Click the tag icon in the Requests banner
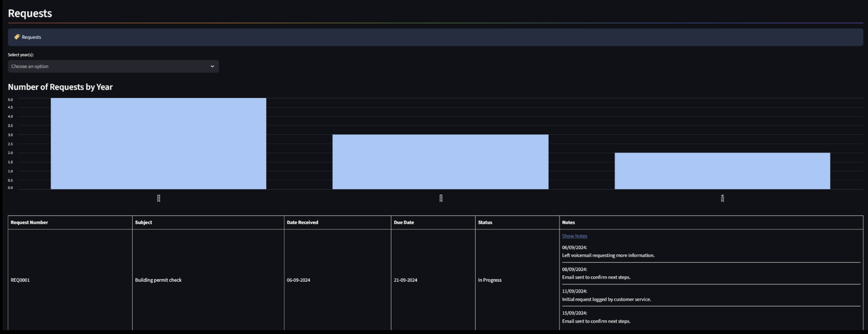The image size is (868, 334). coord(17,37)
